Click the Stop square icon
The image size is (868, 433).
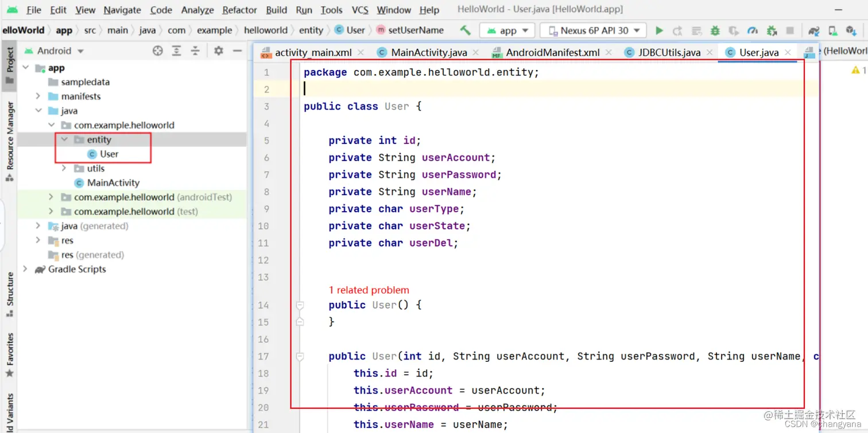(790, 30)
